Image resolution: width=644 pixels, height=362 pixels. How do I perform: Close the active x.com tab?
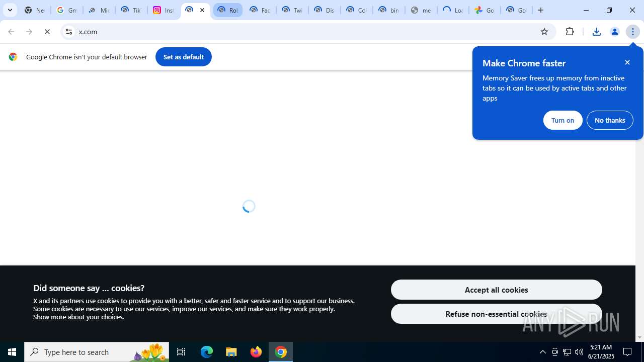(202, 10)
